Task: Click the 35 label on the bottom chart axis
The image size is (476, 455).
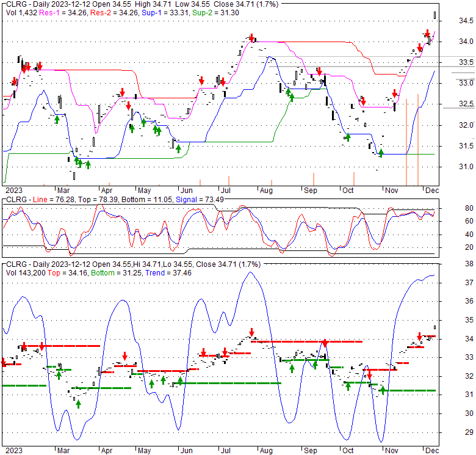Action: coord(469,320)
